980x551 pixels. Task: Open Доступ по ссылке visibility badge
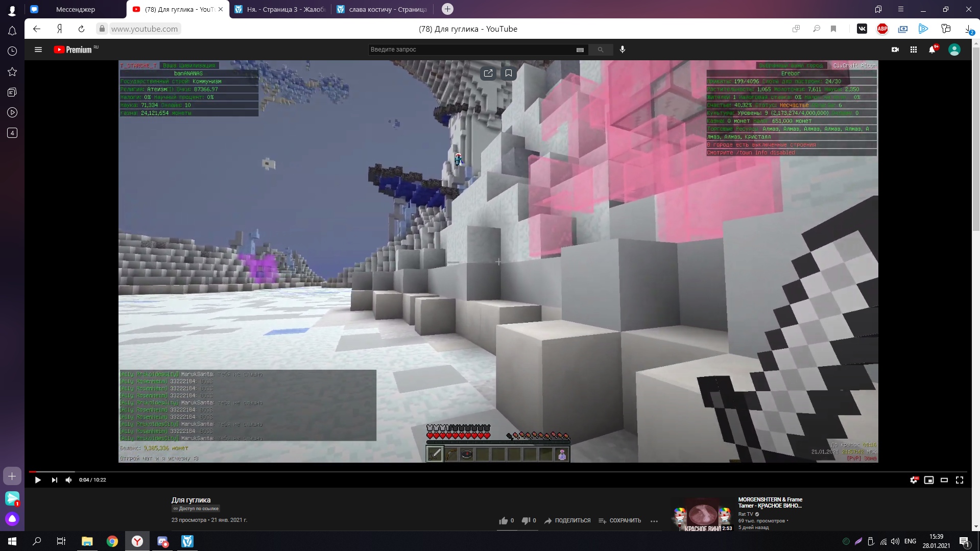pyautogui.click(x=196, y=509)
